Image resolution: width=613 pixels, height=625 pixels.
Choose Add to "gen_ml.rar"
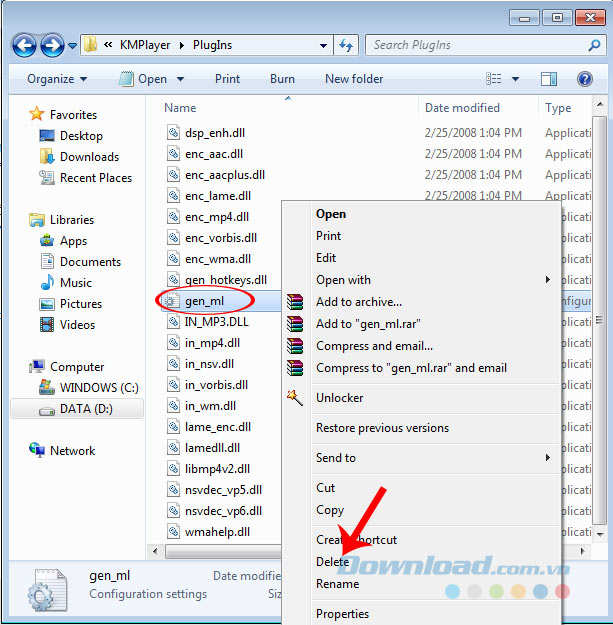tap(422, 324)
